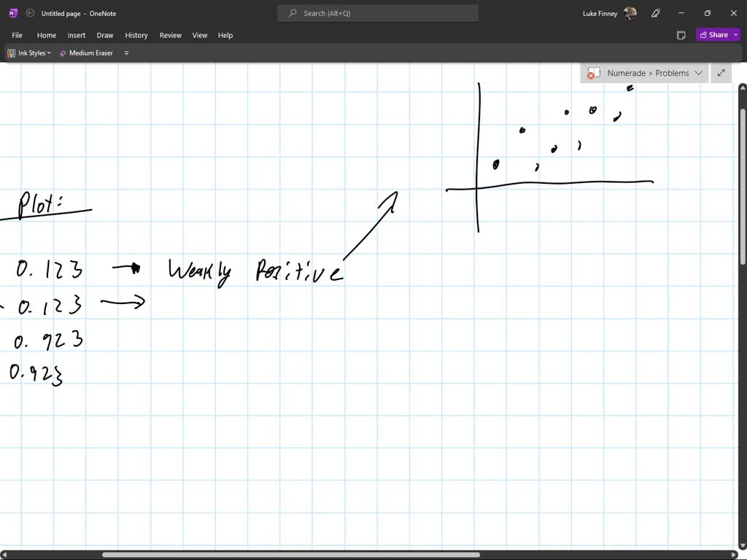
Task: Open the side panel icon below the title bar
Action: tap(681, 34)
